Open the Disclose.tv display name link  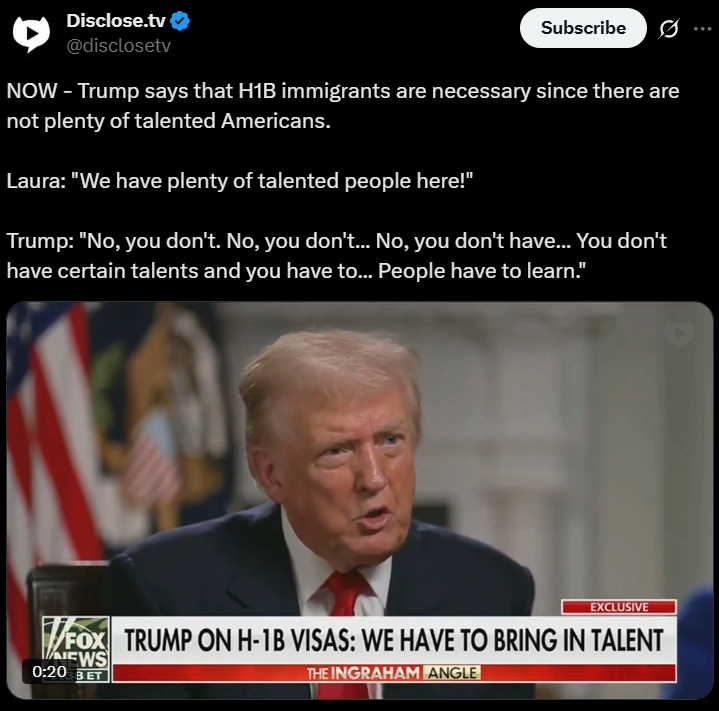tap(116, 21)
